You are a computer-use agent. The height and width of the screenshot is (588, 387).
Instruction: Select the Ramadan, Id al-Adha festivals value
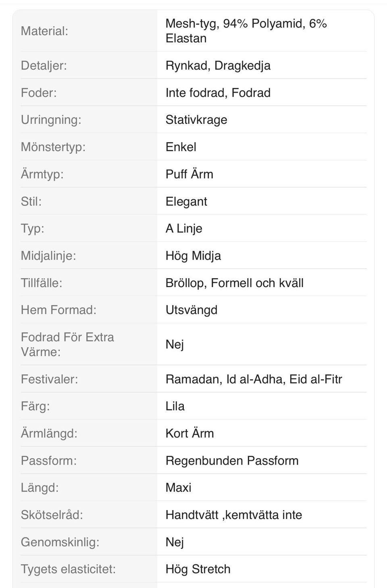pos(254,379)
